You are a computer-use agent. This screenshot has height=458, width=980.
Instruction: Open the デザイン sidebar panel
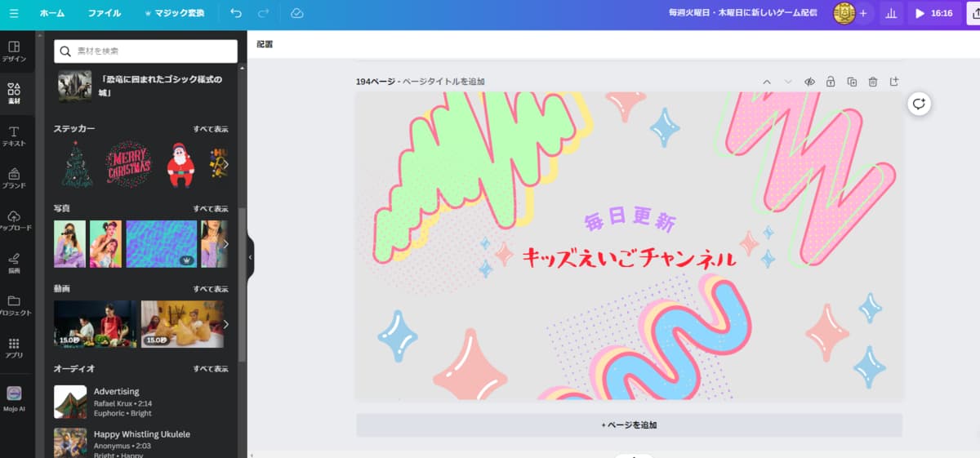click(14, 51)
